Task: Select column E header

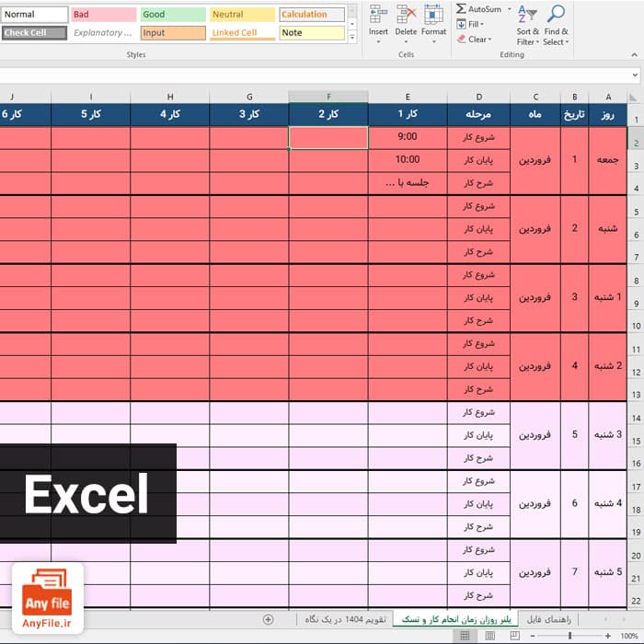Action: (408, 97)
